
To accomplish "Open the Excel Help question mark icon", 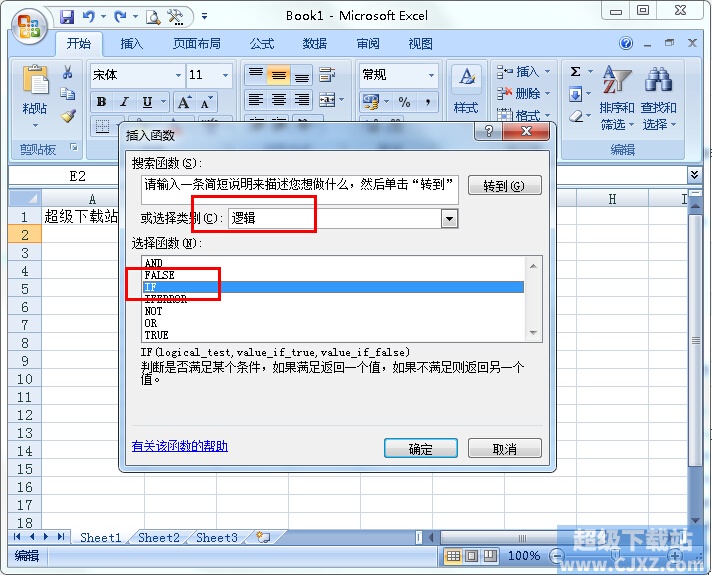I will coord(626,44).
